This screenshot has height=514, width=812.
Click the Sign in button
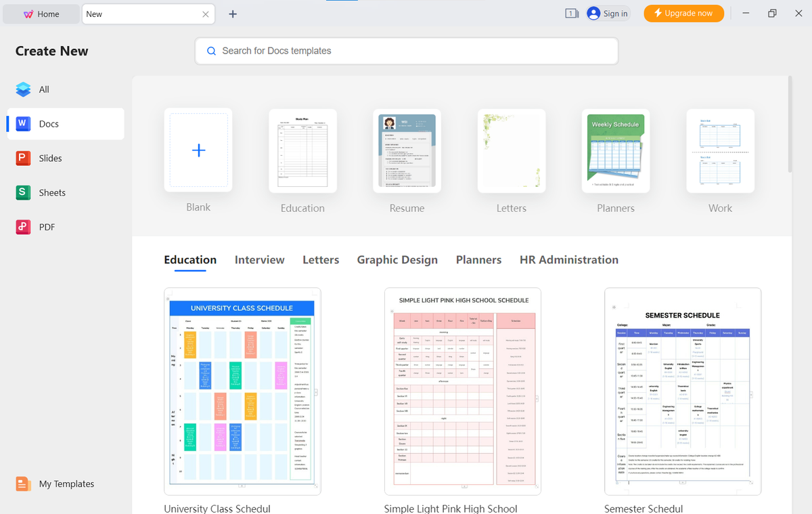(607, 13)
